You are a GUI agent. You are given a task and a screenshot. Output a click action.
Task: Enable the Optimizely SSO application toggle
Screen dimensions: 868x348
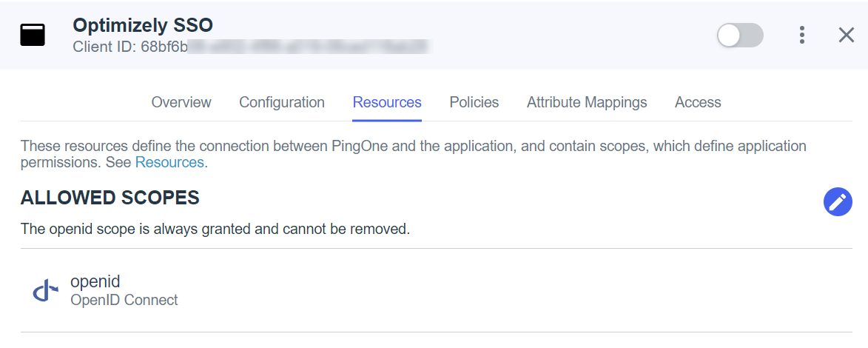point(740,36)
